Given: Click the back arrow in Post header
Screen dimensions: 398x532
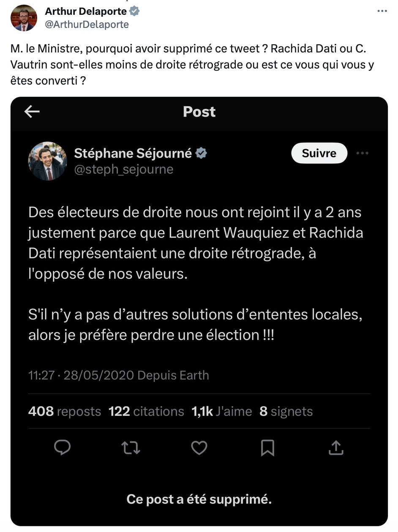Looking at the screenshot, I should (32, 112).
